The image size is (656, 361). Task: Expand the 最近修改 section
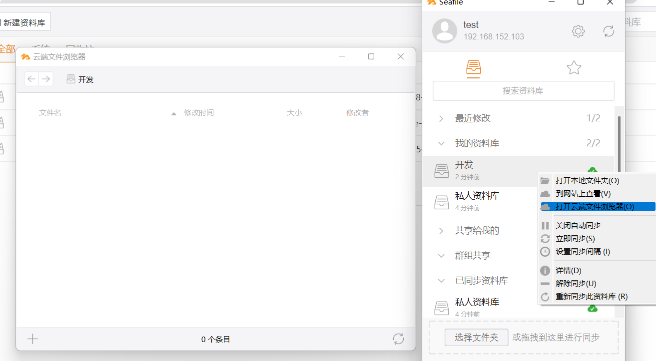441,118
